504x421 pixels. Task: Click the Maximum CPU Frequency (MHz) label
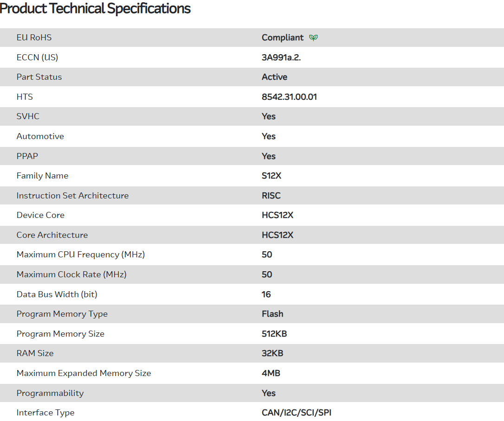[x=81, y=255]
